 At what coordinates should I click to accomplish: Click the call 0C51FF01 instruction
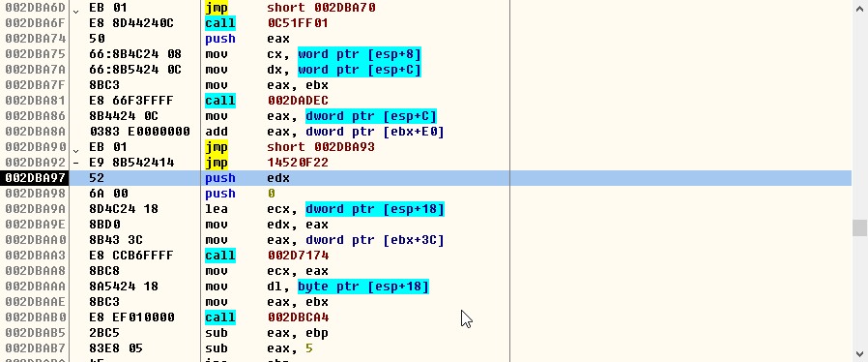click(x=266, y=23)
